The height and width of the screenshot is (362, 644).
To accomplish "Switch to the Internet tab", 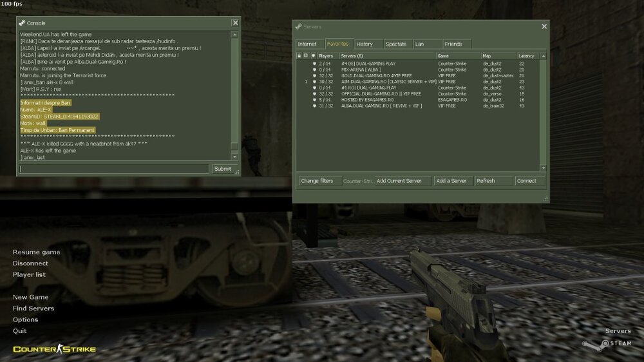I will click(x=307, y=44).
